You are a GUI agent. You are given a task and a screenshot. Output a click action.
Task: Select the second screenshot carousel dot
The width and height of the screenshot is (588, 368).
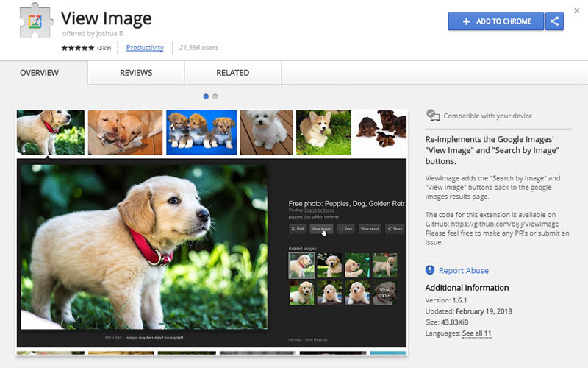pyautogui.click(x=215, y=96)
